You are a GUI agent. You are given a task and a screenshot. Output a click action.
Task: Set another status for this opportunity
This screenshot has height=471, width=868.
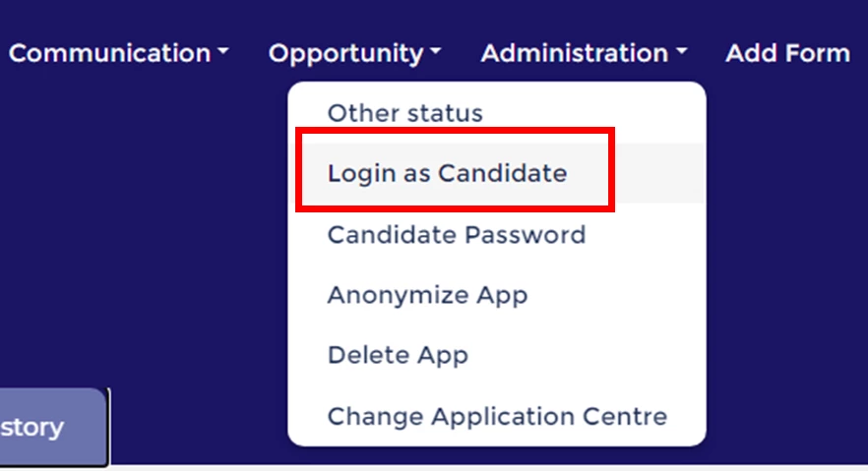[404, 113]
